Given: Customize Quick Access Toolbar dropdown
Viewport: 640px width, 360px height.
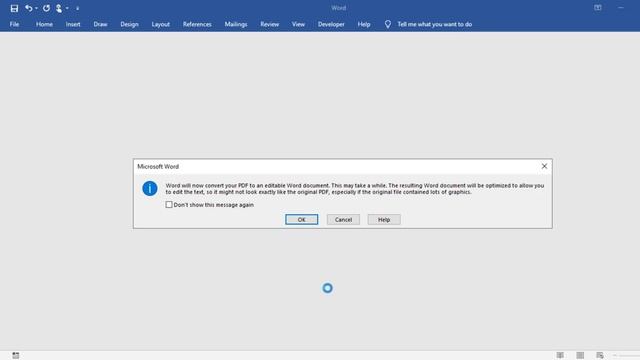Looking at the screenshot, I should coord(78,8).
